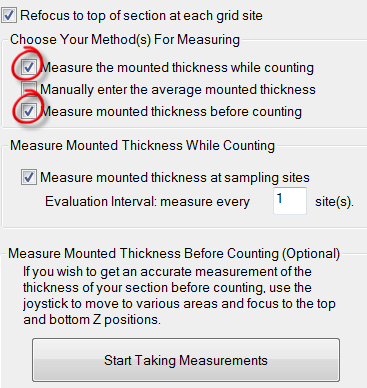Uncheck the 'Measure the mounted thickness while counting' box
The image size is (367, 388).
[x=28, y=67]
